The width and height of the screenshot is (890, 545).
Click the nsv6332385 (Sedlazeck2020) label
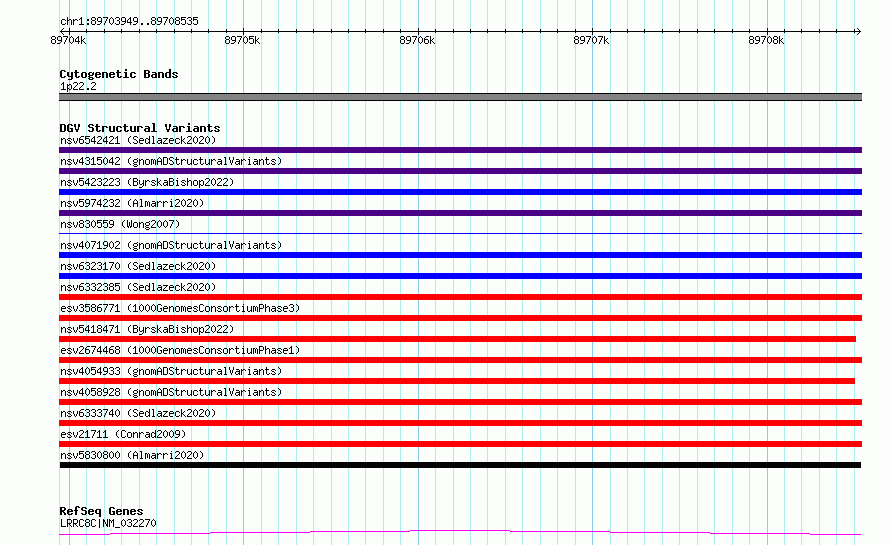[138, 287]
